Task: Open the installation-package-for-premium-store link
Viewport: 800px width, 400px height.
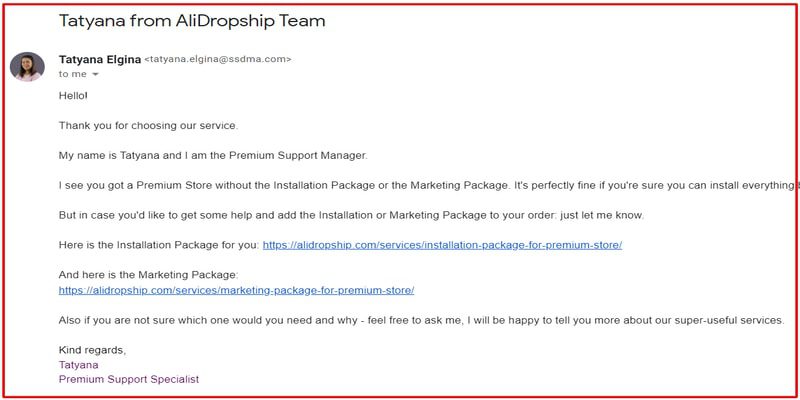Action: [442, 245]
